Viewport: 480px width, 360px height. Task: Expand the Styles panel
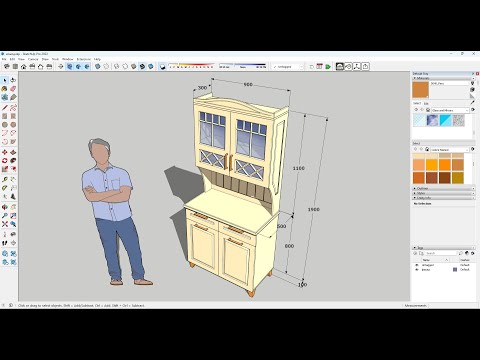(x=443, y=193)
